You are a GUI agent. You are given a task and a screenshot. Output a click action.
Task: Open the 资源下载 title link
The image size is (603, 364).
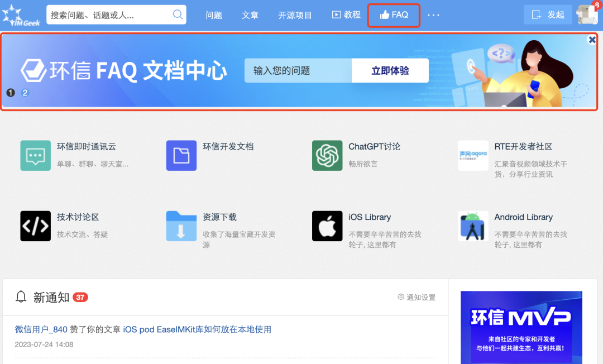219,217
